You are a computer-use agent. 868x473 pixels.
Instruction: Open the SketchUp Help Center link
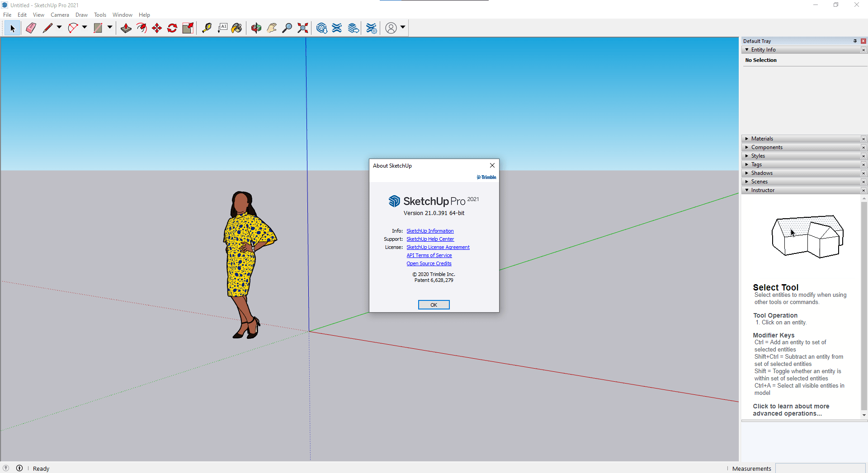pos(430,239)
